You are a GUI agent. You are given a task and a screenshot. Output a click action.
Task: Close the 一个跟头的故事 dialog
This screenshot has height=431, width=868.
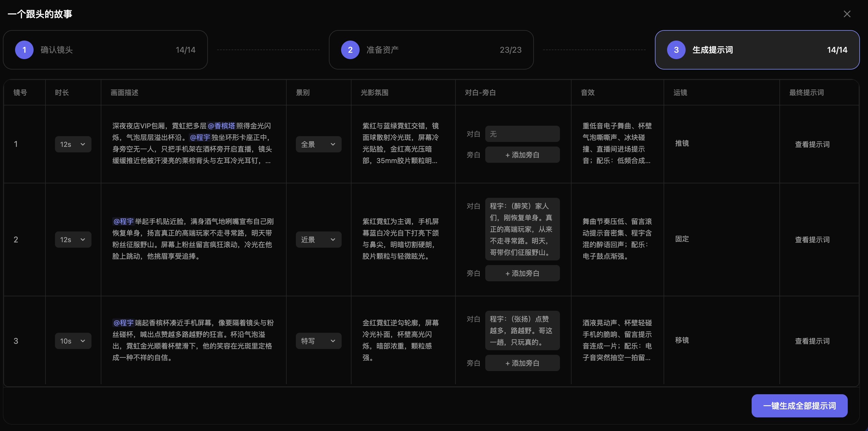(x=847, y=14)
